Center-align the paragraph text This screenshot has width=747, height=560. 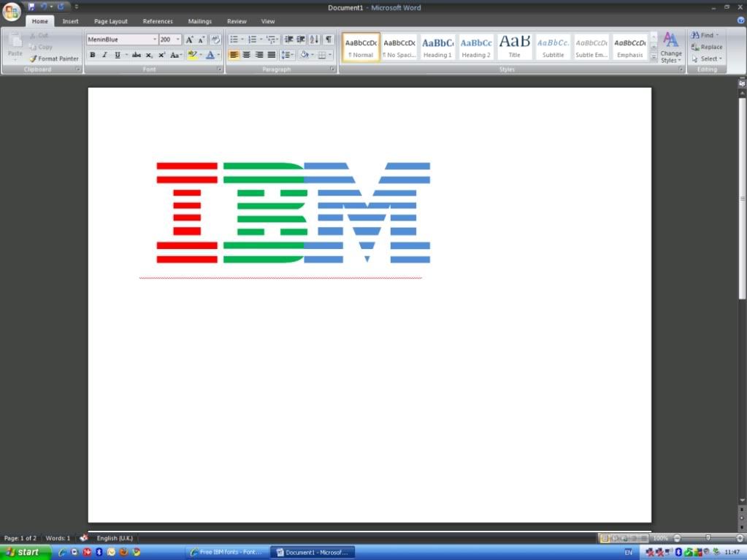[x=246, y=55]
